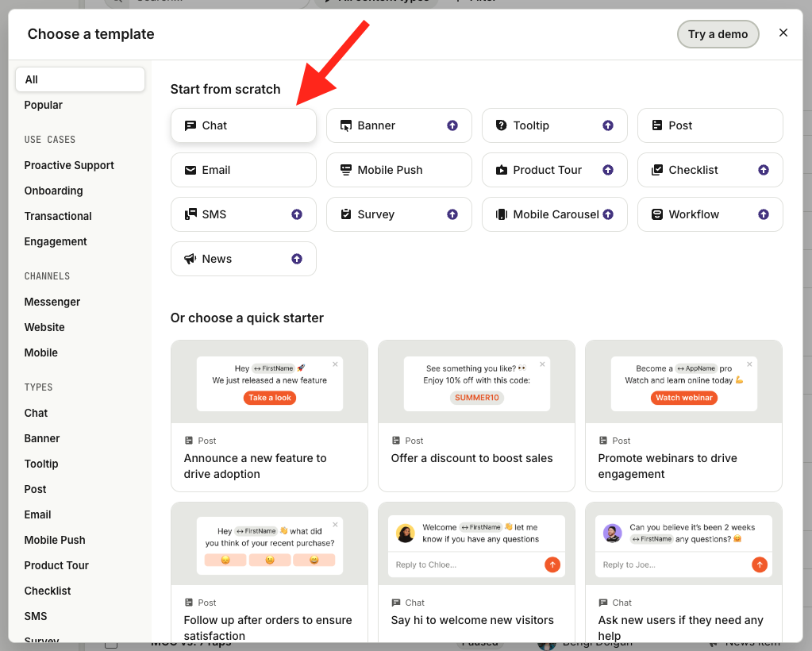Open Follow up after orders starter card
The width and height of the screenshot is (812, 651).
tap(269, 572)
